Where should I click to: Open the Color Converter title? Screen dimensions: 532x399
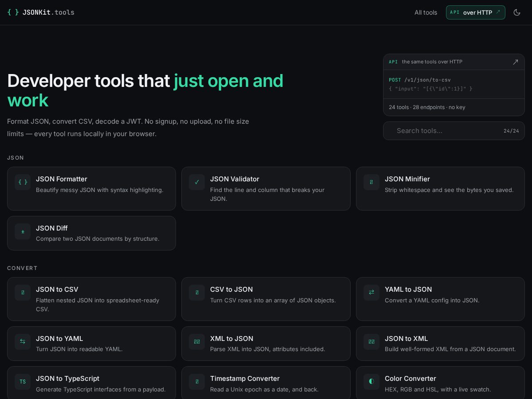click(411, 379)
